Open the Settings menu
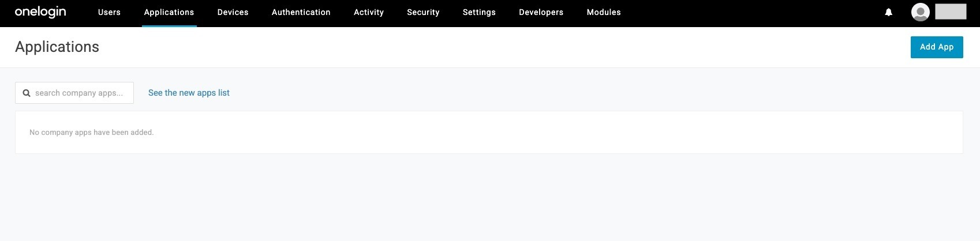The image size is (980, 241). click(x=479, y=12)
